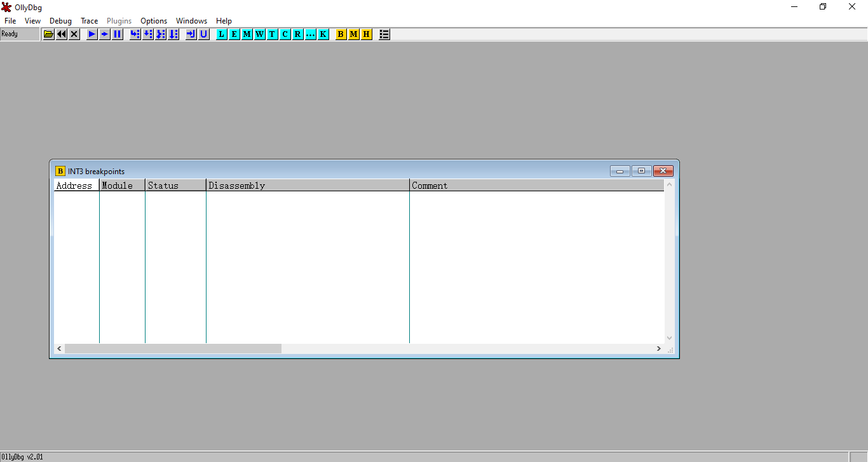Click the Address column header

pyautogui.click(x=76, y=186)
